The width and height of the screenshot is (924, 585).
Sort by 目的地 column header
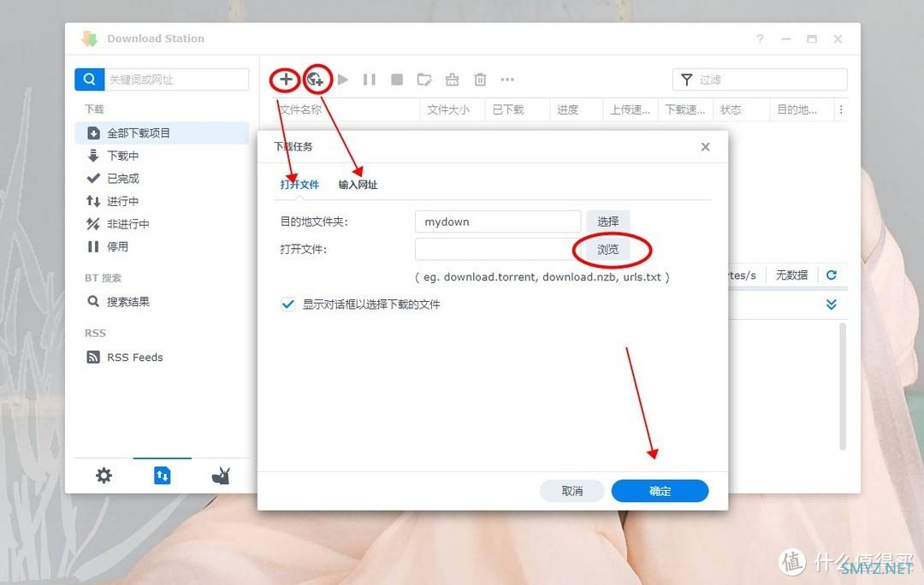(802, 109)
